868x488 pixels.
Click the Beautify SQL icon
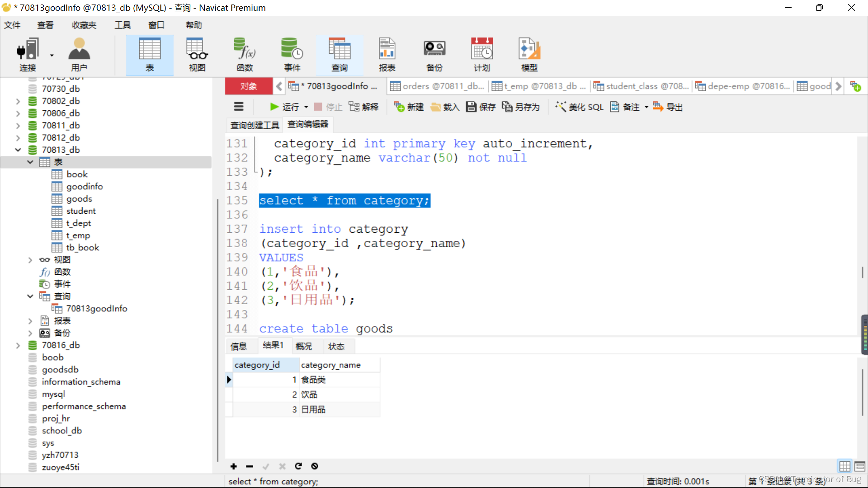coord(561,107)
